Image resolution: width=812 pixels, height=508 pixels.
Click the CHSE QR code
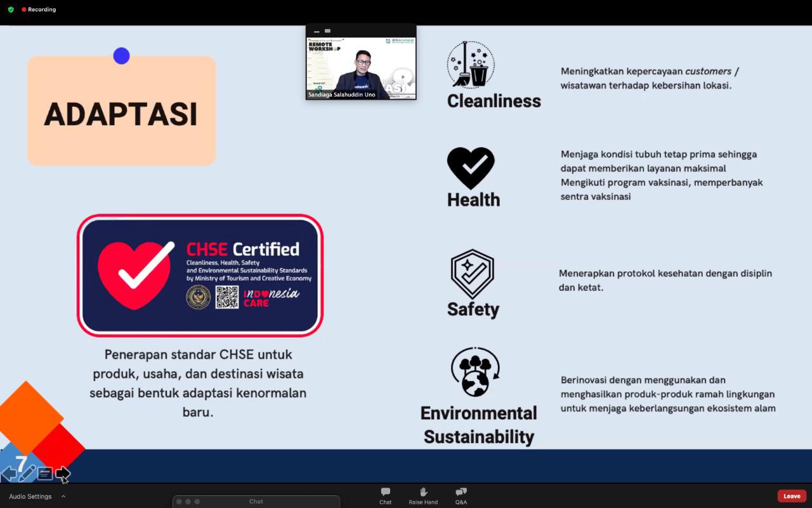227,297
